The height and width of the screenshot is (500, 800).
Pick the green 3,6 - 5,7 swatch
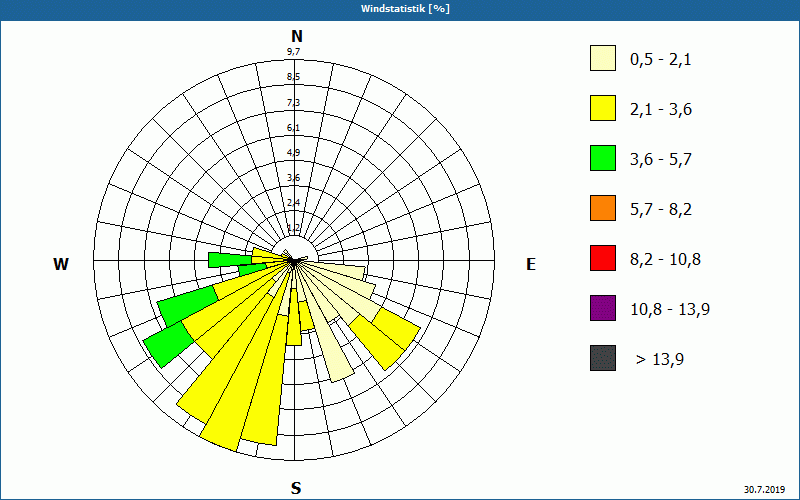(x=603, y=158)
